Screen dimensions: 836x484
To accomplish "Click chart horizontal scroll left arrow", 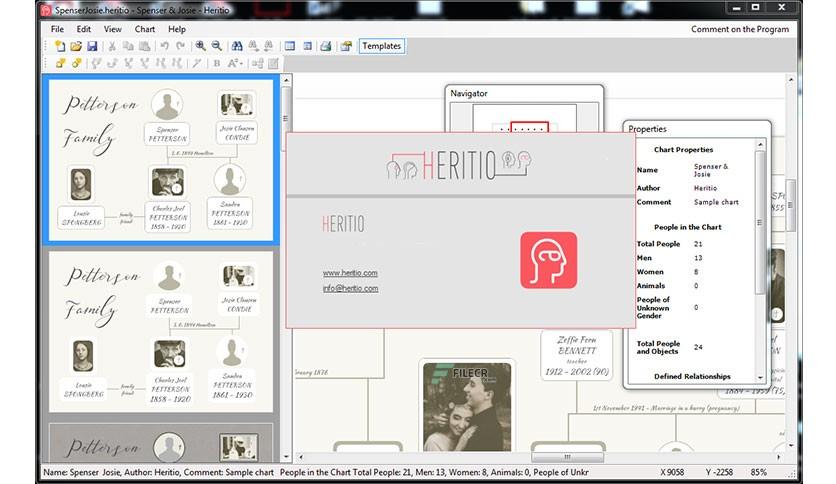I will [301, 457].
